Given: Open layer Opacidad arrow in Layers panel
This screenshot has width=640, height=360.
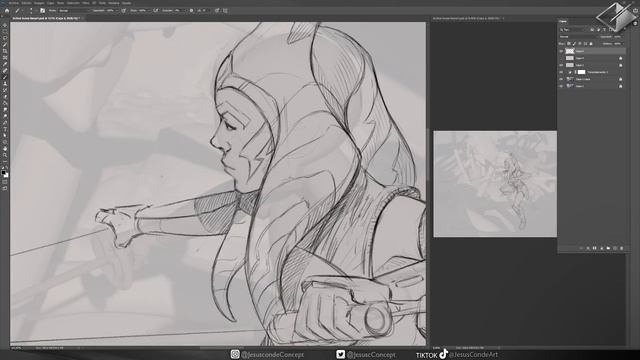Looking at the screenshot, I should (622, 37).
